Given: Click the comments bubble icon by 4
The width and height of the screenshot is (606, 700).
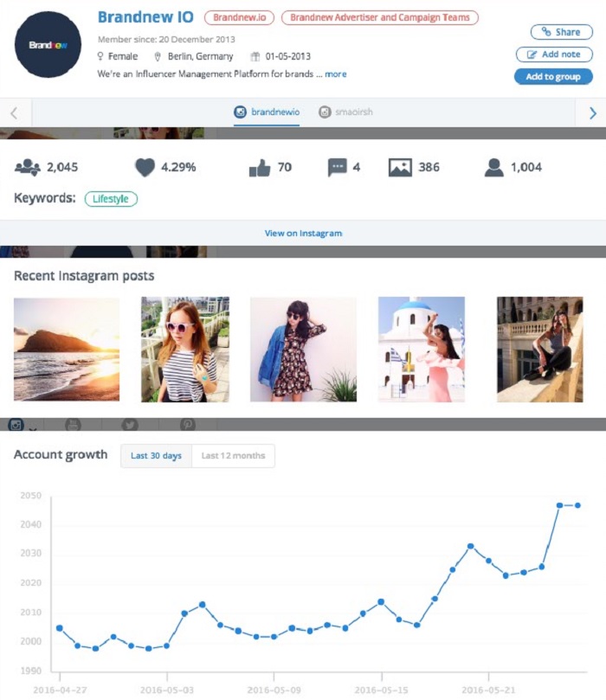Looking at the screenshot, I should pyautogui.click(x=337, y=168).
